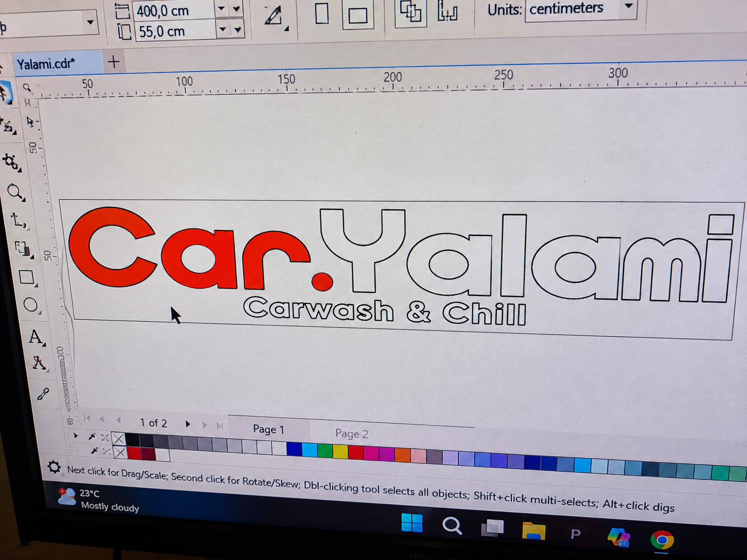Expand the color palette flyout arrow

(x=76, y=436)
